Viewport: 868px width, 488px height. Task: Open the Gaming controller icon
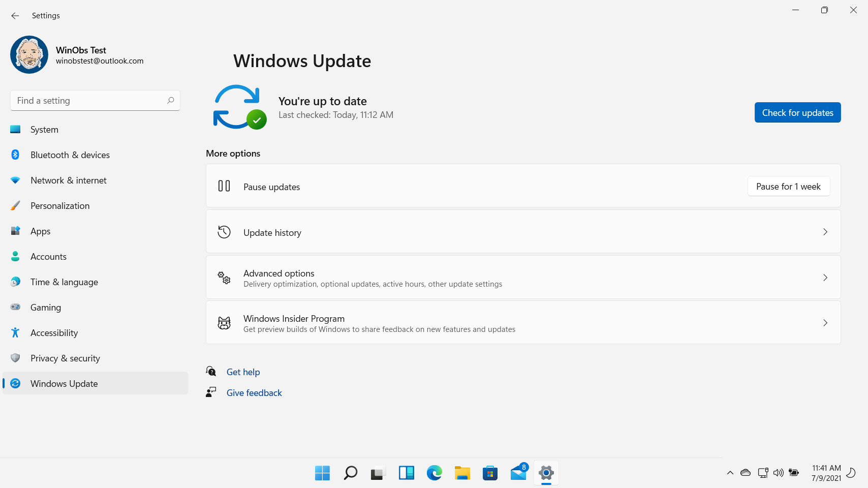(x=15, y=307)
